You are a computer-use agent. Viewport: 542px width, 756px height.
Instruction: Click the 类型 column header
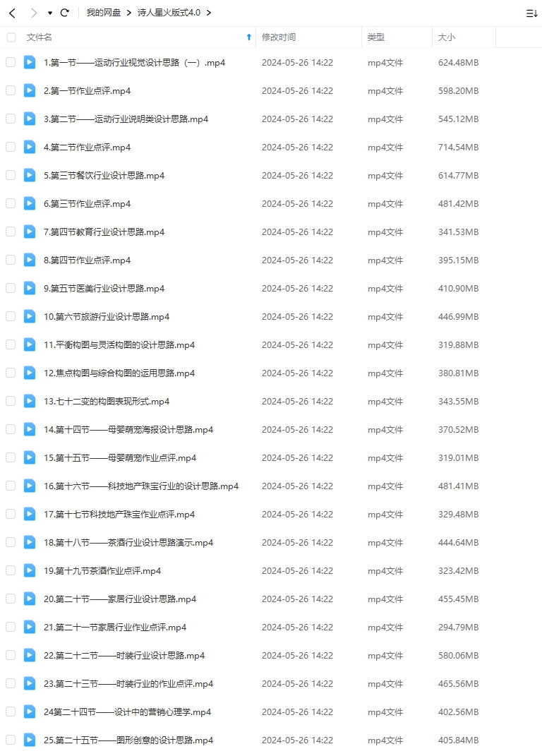click(x=376, y=37)
